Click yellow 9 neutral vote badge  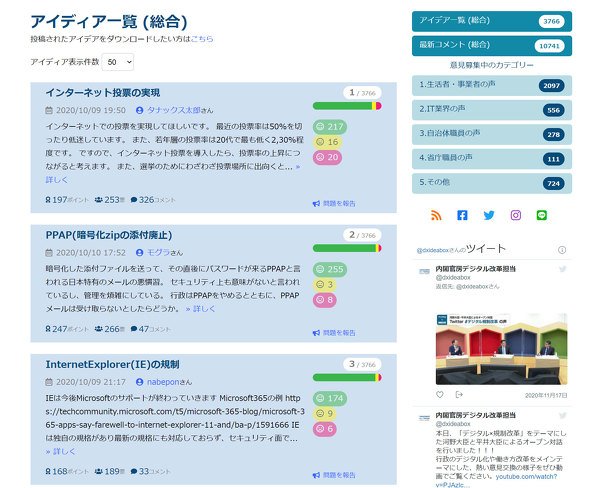(x=324, y=414)
